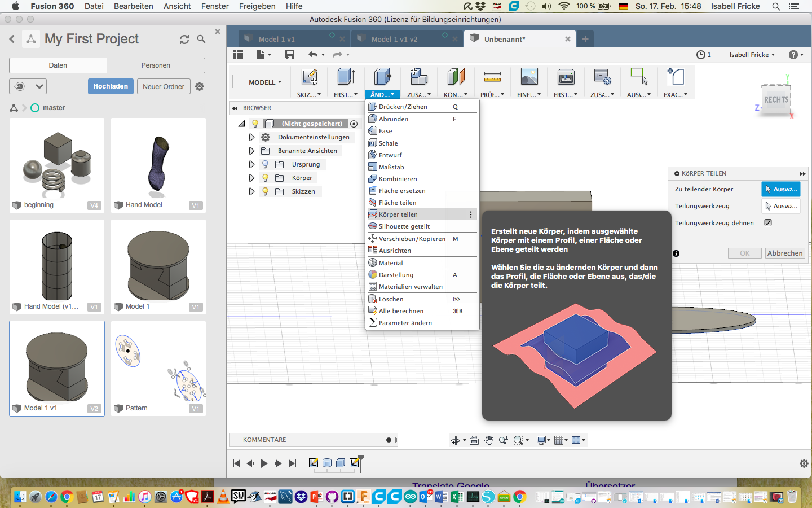
Task: Click the ViewCube RECHTS face
Action: 776,99
